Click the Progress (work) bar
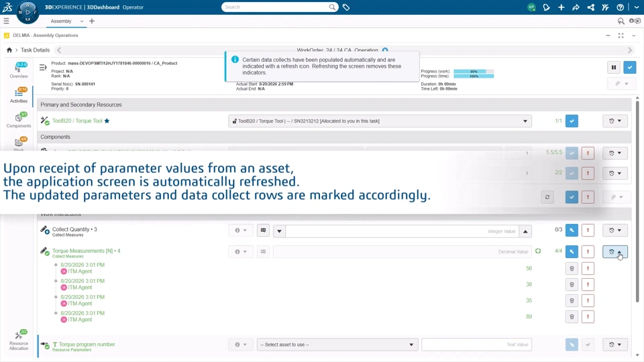Viewport: 644px width, 362px height. click(x=474, y=72)
